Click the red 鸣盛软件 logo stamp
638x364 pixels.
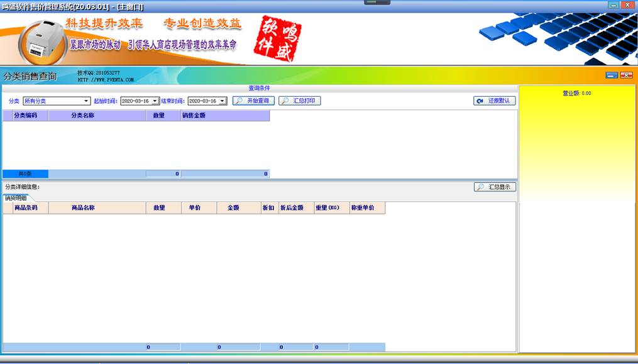tap(278, 39)
